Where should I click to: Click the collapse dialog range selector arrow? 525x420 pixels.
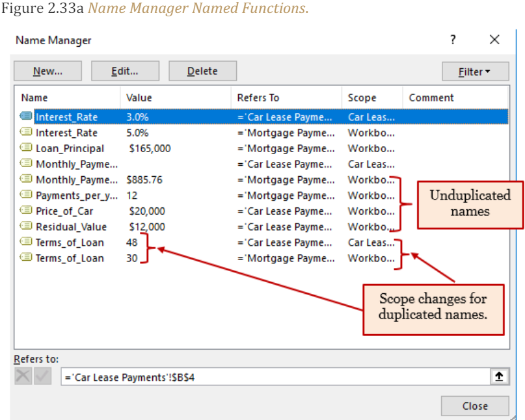pos(499,377)
